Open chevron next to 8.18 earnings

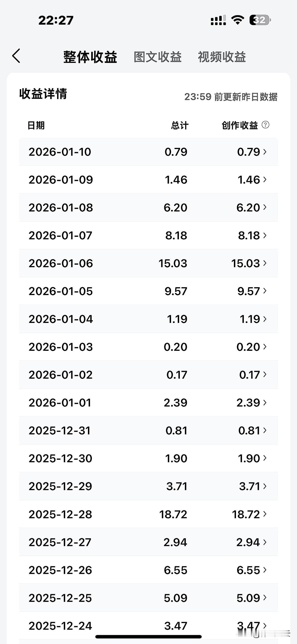pos(265,235)
